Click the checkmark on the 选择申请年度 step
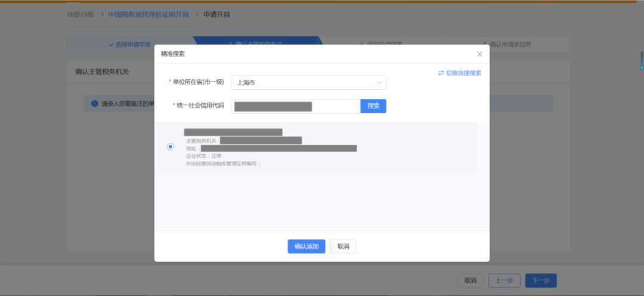Image resolution: width=644 pixels, height=296 pixels. coord(111,45)
